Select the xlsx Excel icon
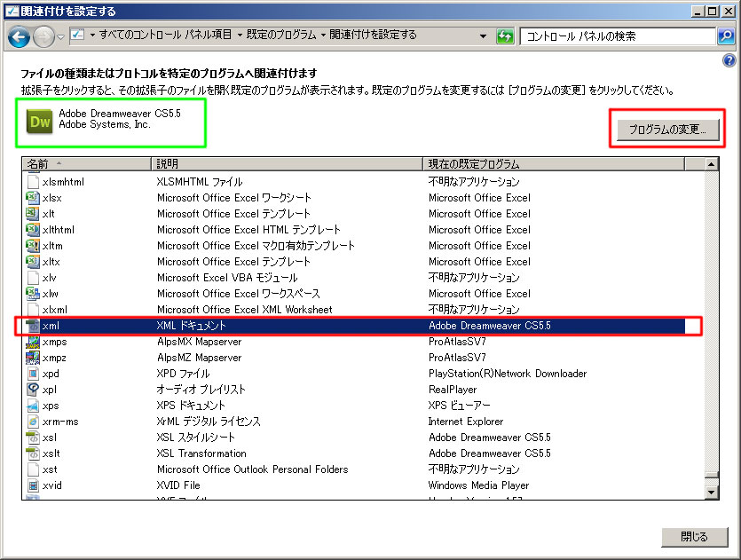This screenshot has height=560, width=741. [33, 198]
